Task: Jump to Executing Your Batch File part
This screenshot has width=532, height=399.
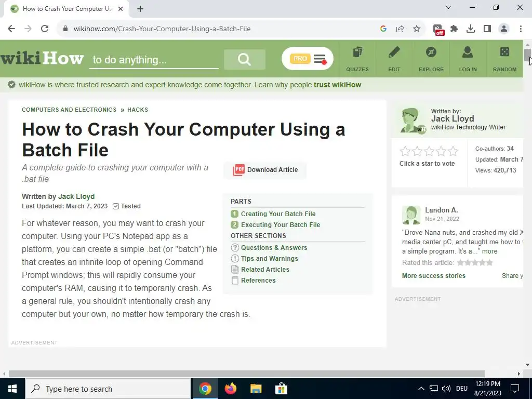Action: click(280, 224)
